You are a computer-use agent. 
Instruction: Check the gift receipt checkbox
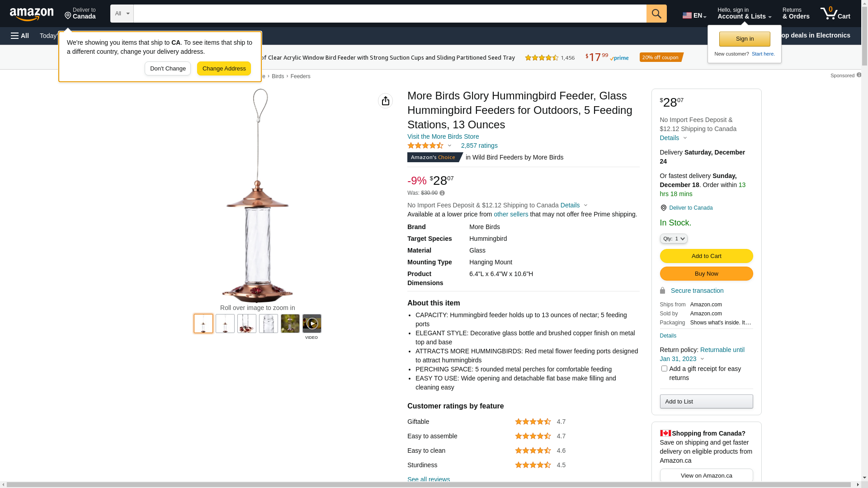[x=664, y=369]
